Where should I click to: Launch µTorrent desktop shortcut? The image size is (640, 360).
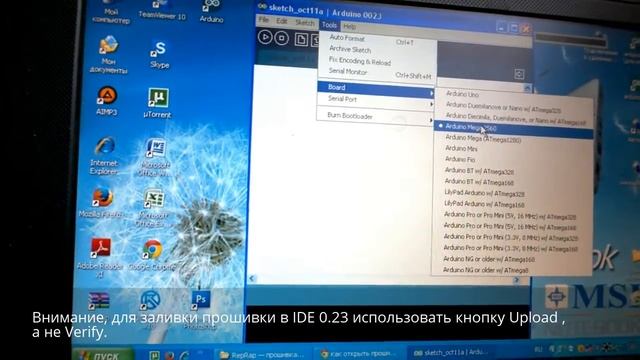158,103
